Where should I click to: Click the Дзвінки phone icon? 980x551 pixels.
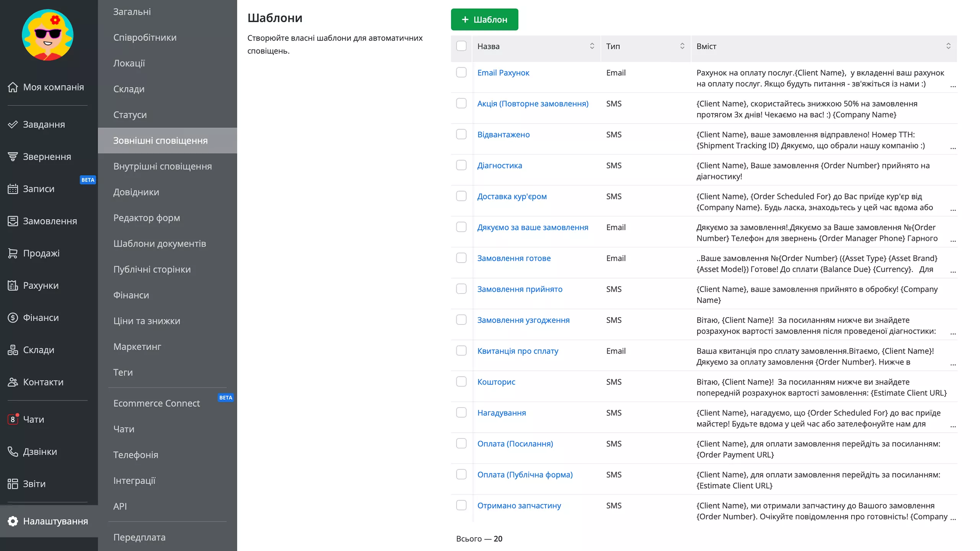(x=13, y=452)
